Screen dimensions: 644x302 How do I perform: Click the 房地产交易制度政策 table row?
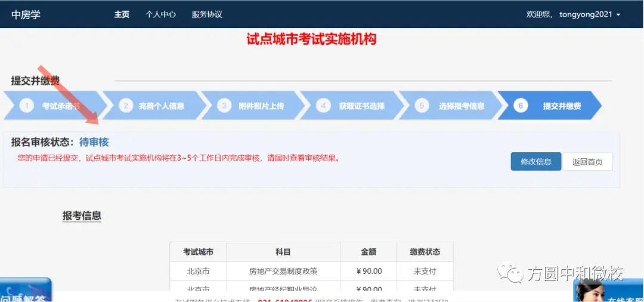click(283, 271)
